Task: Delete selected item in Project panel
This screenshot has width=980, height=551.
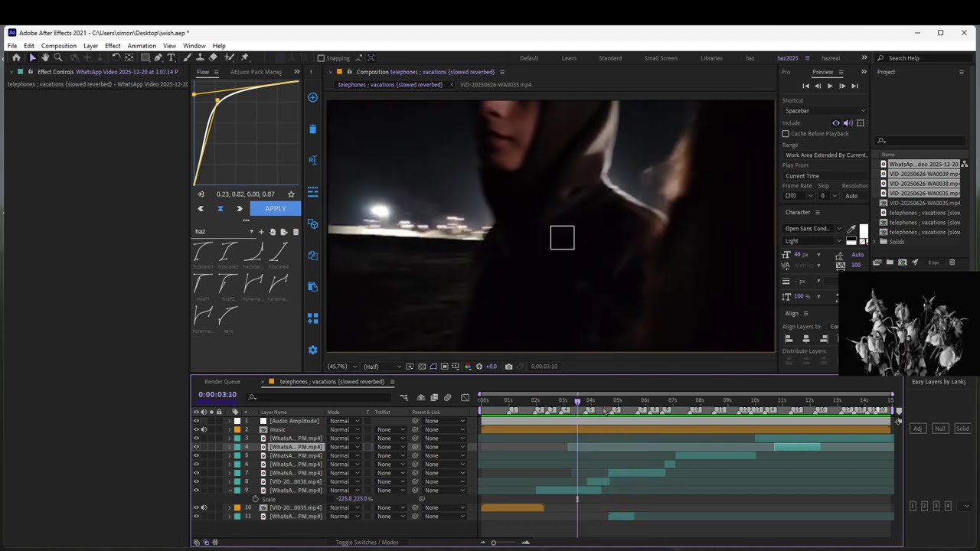Action: coord(952,262)
